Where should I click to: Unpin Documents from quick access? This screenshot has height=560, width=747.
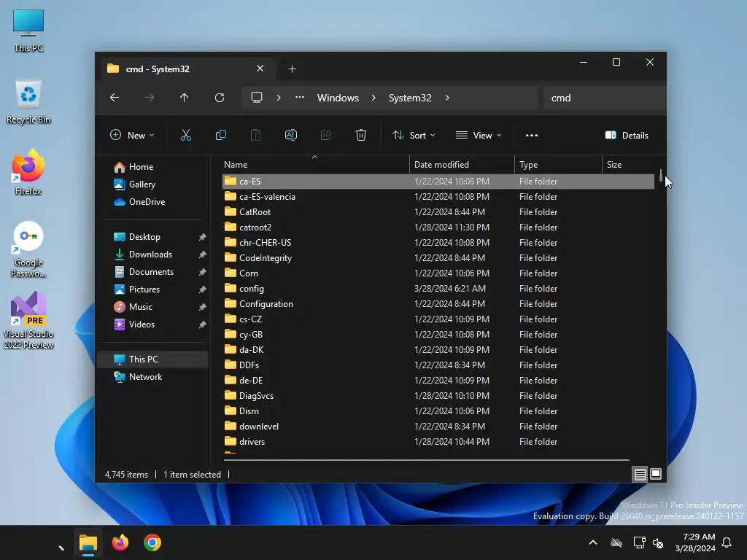[x=203, y=272]
